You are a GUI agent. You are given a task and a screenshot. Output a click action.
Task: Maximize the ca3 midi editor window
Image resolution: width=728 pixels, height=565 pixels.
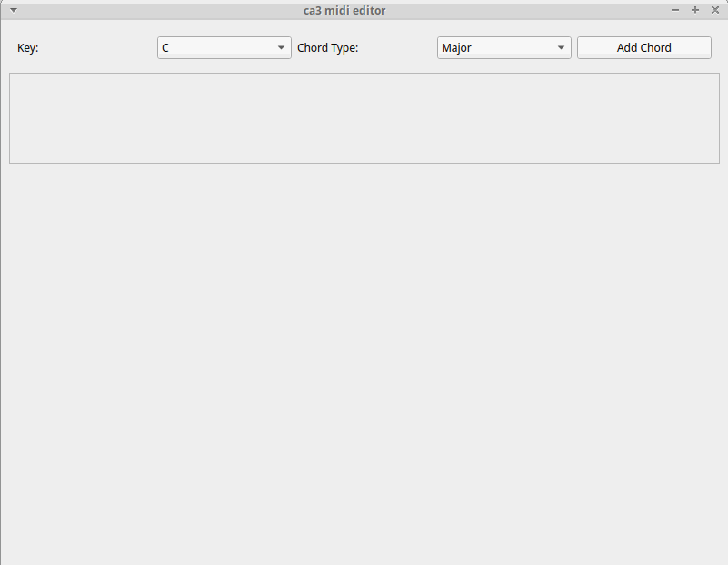pos(695,10)
